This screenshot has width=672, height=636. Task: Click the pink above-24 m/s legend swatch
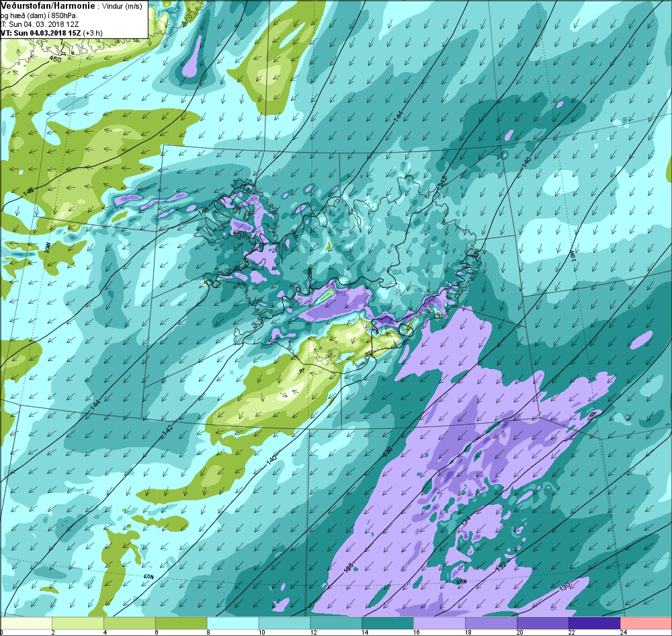(646, 623)
